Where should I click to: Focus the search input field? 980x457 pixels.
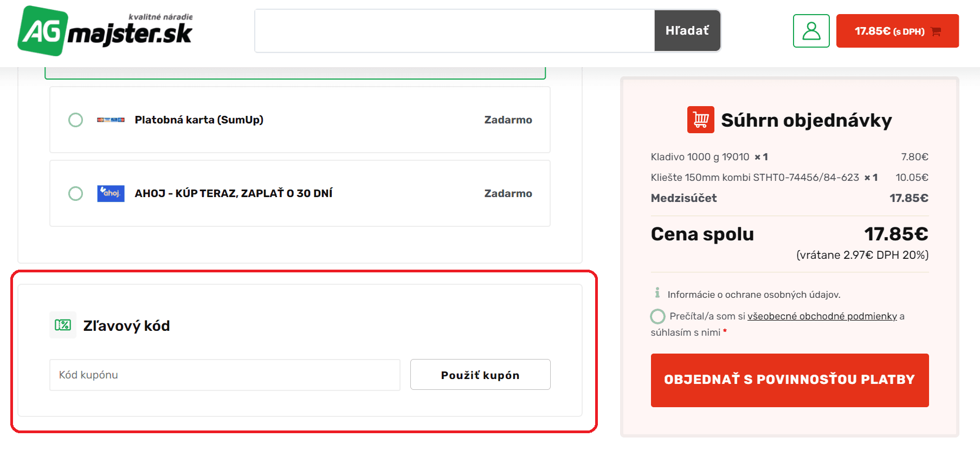(455, 31)
